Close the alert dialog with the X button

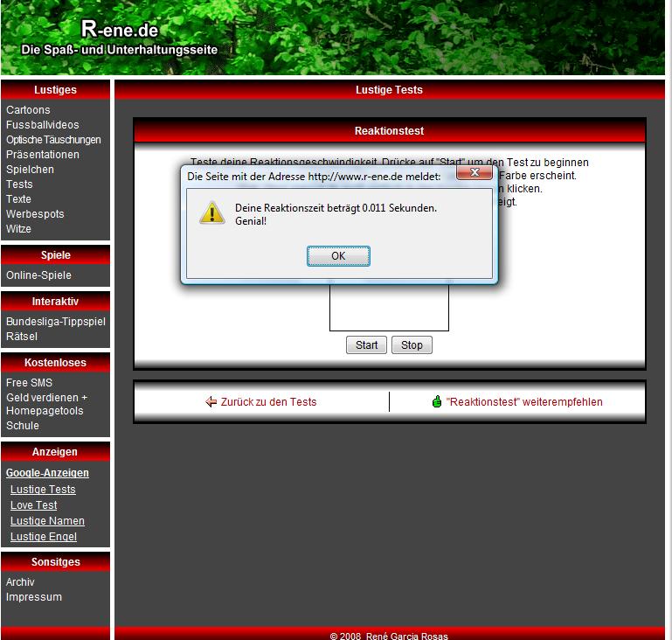point(475,173)
